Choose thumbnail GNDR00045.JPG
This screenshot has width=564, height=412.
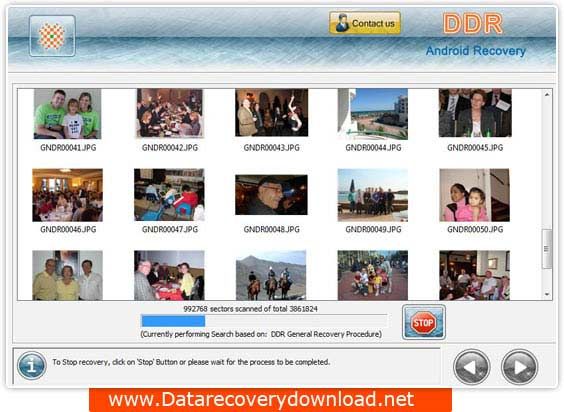475,113
